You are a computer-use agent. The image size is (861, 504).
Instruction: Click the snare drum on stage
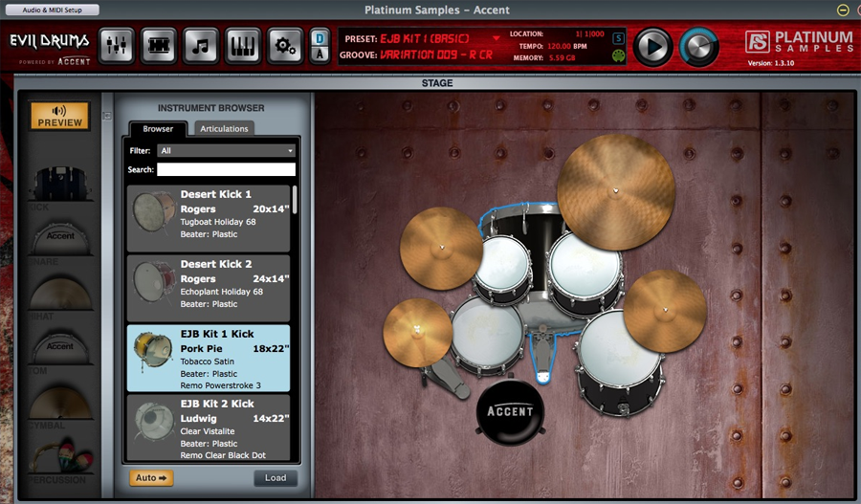coord(487,336)
